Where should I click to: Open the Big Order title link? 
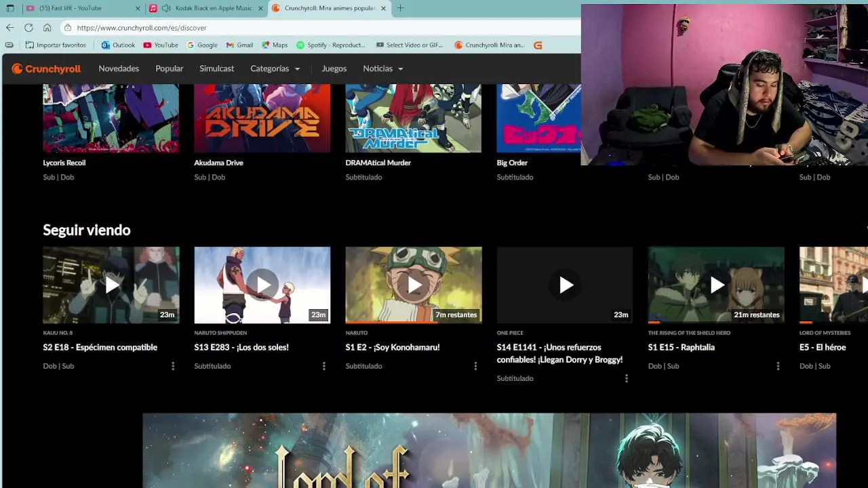(x=512, y=163)
